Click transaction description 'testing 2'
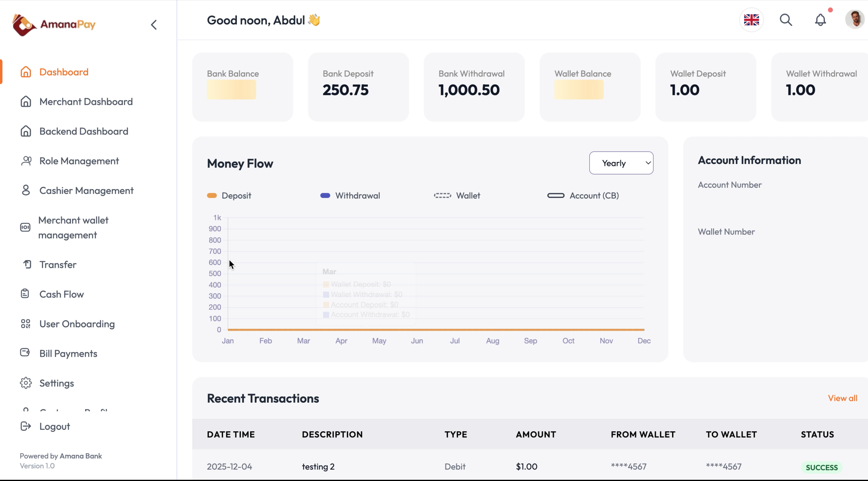Viewport: 868px width, 481px height. pos(318,467)
